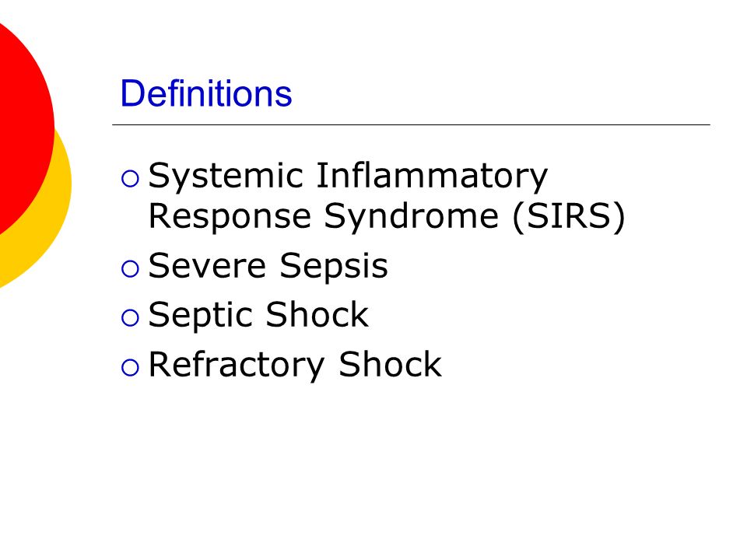This screenshot has height=560, width=747.
Task: Click the word Syndrome on second line
Action: (411, 217)
